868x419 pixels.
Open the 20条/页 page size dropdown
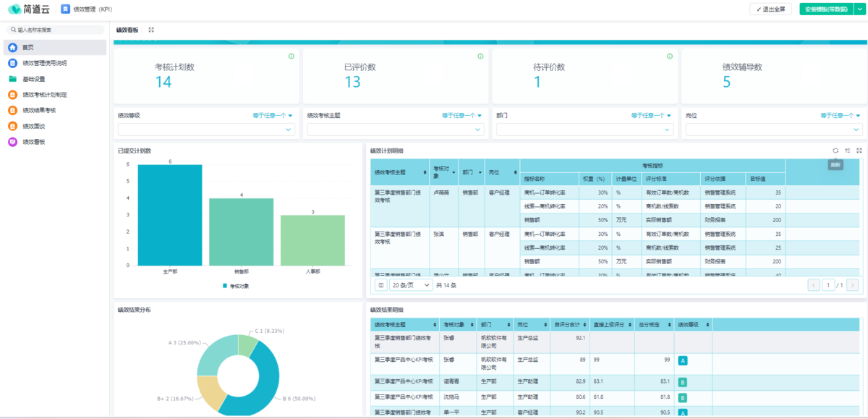click(x=410, y=285)
